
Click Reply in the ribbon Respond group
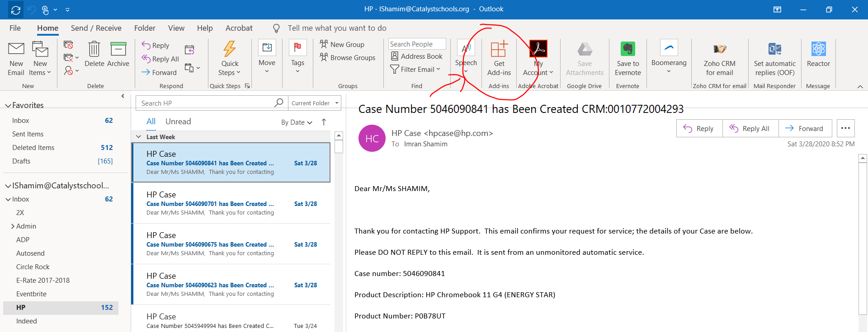(x=156, y=45)
